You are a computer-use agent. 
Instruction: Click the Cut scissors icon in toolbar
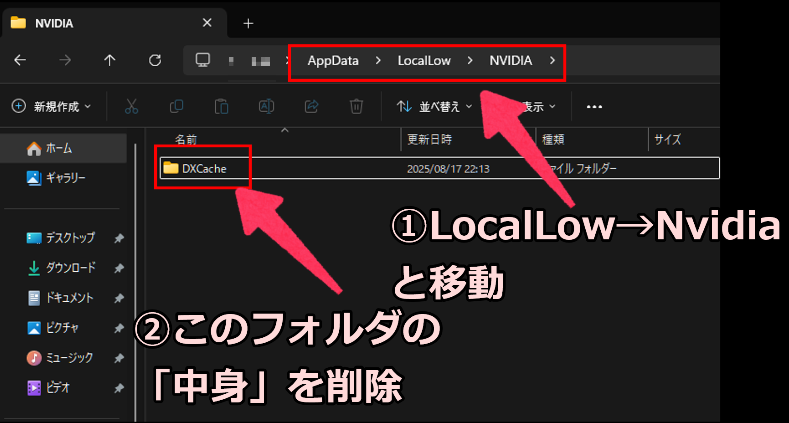click(131, 106)
